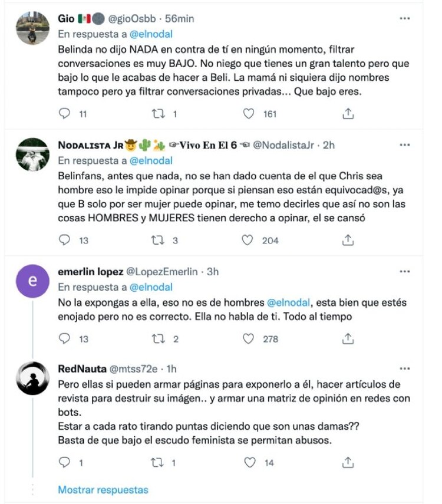Toggle like on Nodalista Jr's tweet
This screenshot has height=504, width=442.
click(x=248, y=240)
